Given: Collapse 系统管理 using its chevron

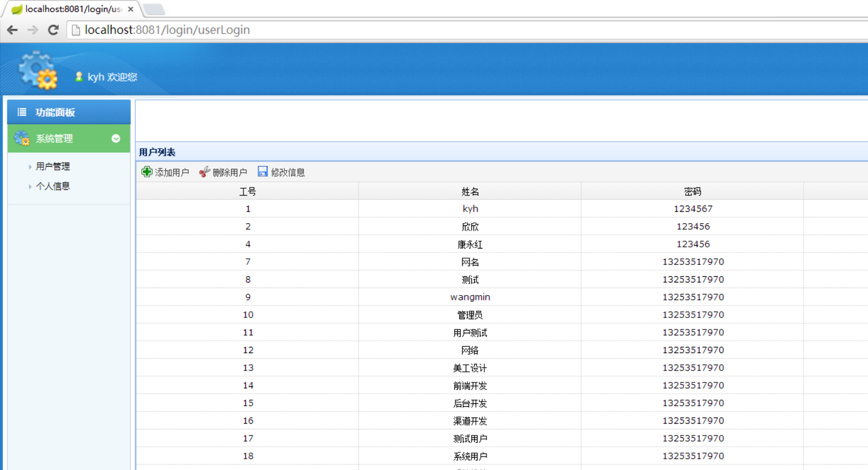Looking at the screenshot, I should (115, 138).
